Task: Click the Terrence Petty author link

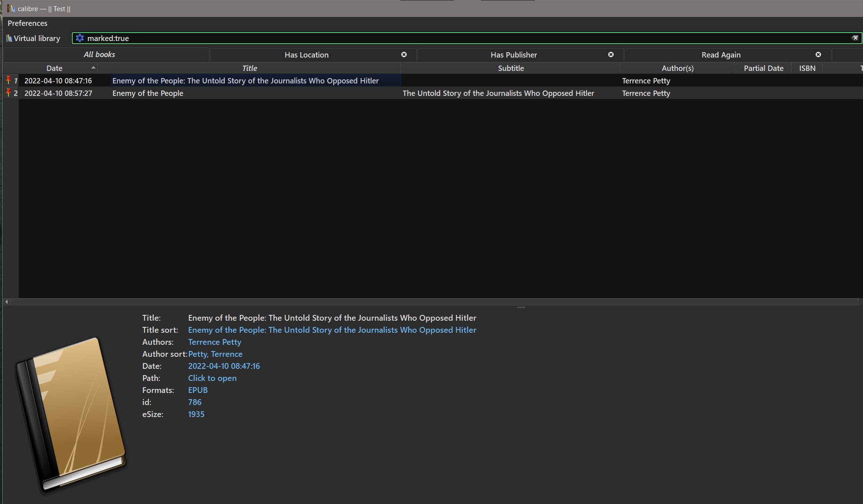Action: 215,342
